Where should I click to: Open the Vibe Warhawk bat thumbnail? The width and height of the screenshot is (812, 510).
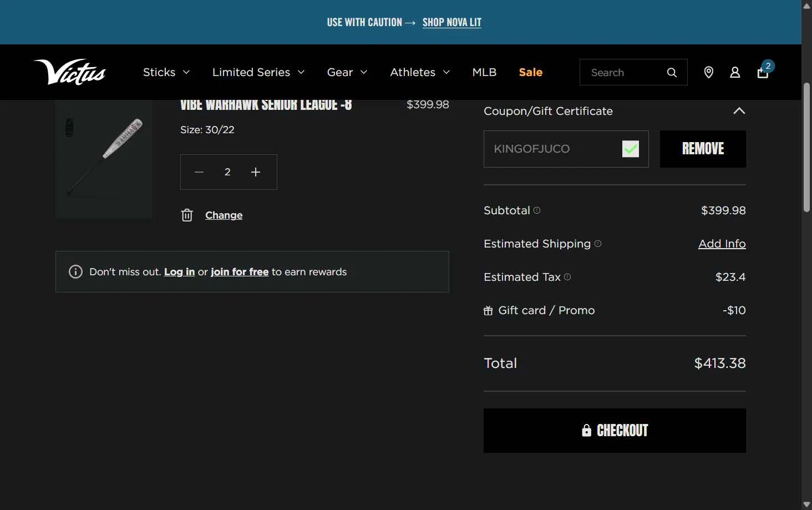click(104, 160)
